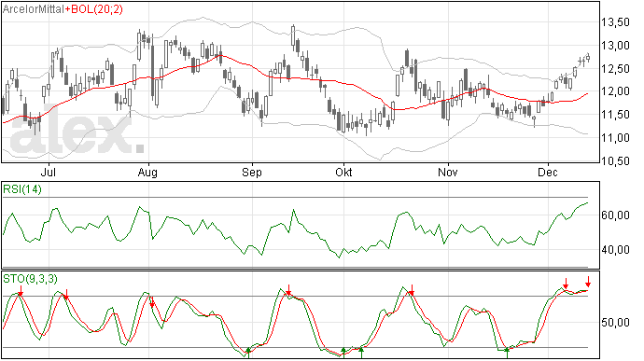The image size is (644, 361).
Task: Click the 12,50 price axis value
Action: tap(615, 69)
